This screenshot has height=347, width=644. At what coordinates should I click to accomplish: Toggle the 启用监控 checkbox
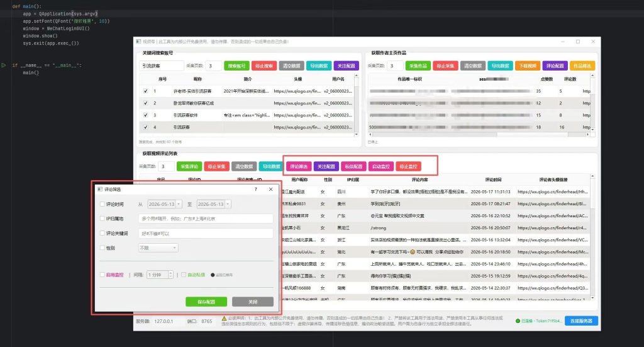coord(103,275)
